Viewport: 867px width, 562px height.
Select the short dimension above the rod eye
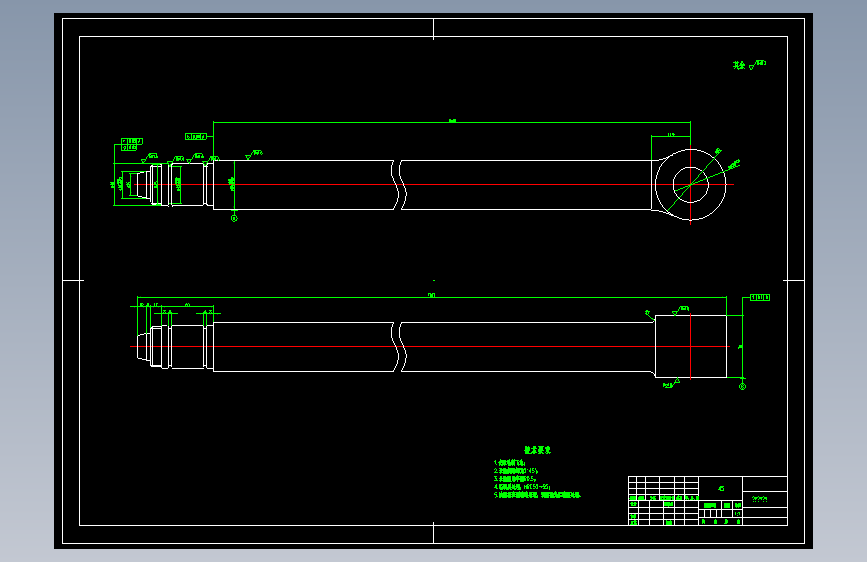coord(671,134)
